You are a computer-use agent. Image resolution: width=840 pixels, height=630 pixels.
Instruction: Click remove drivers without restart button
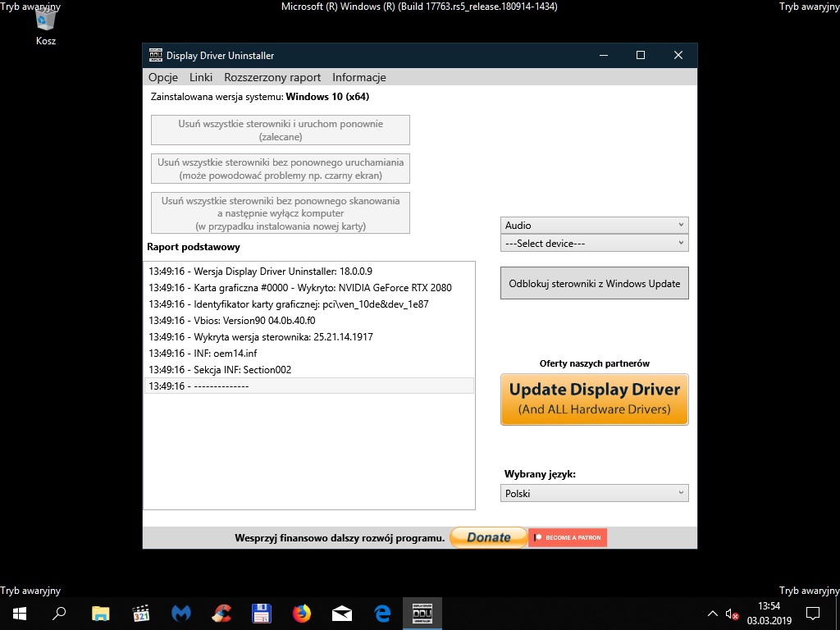281,169
